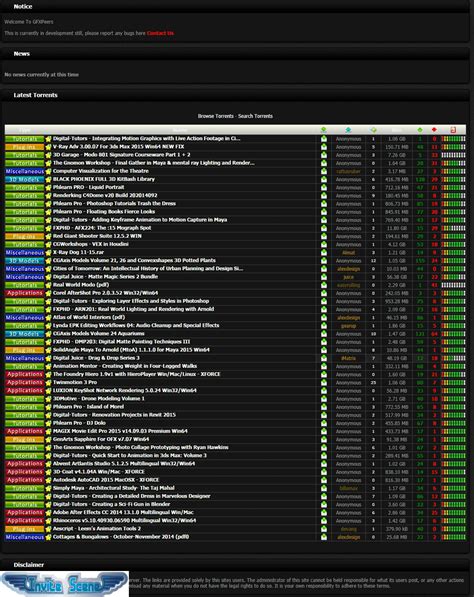
Task: Open SolidAngle Maya To Arnold torrent
Action: tap(131, 350)
